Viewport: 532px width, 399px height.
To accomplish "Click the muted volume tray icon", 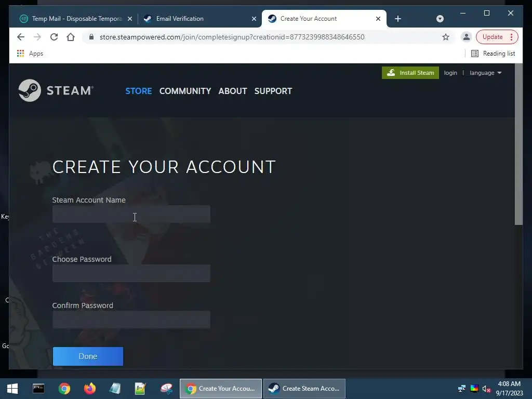I will click(486, 389).
